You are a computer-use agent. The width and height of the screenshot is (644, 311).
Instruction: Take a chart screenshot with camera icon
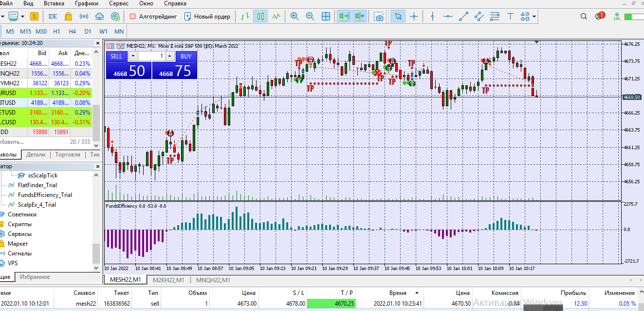click(x=379, y=16)
